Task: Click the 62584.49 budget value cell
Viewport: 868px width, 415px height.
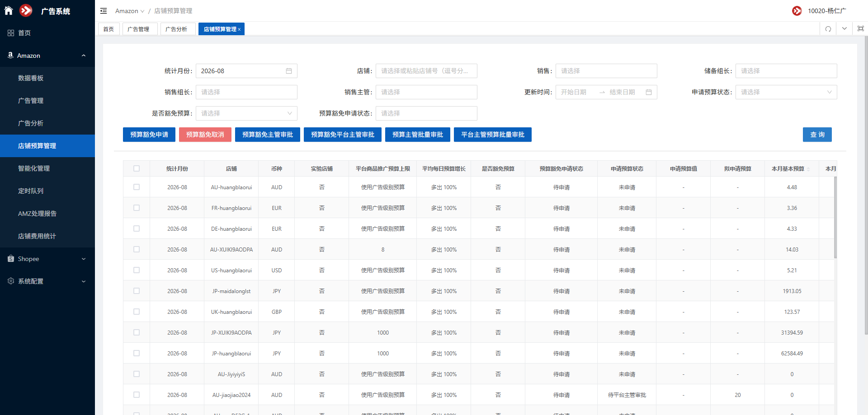Action: (x=792, y=354)
